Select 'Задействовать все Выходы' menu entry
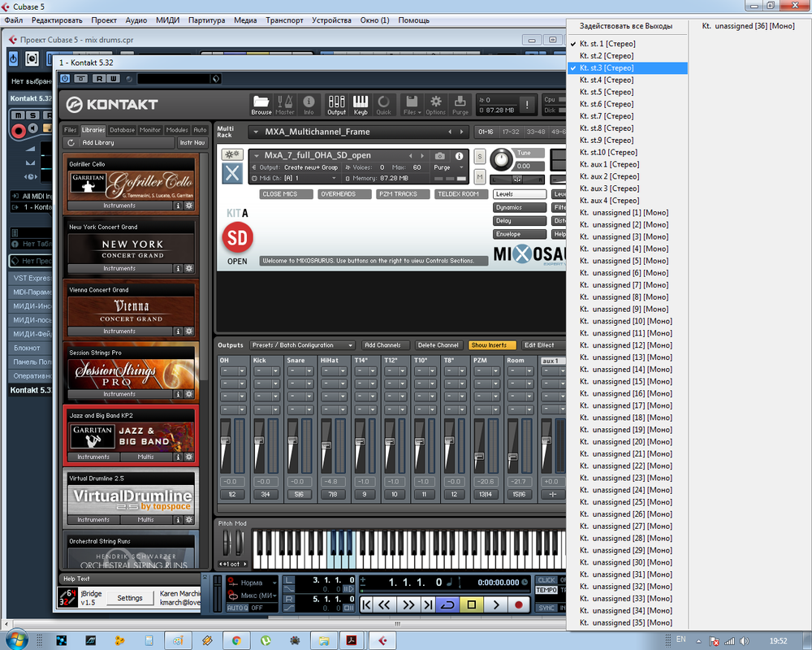 click(627, 26)
